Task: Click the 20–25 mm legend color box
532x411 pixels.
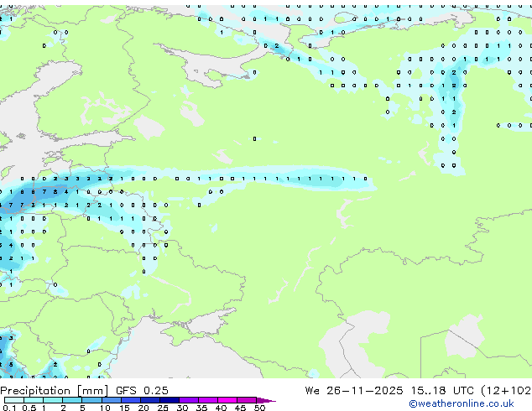Action: click(149, 400)
